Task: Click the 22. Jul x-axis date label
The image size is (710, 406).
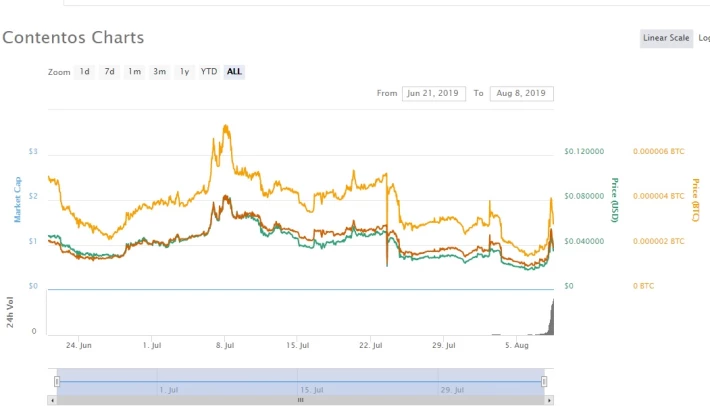Action: (x=371, y=345)
